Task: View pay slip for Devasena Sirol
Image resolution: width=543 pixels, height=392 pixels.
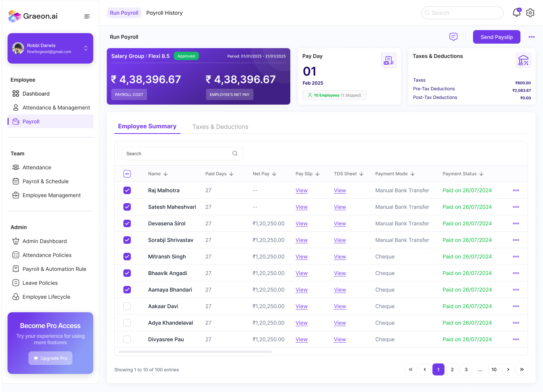Action: pyautogui.click(x=302, y=223)
